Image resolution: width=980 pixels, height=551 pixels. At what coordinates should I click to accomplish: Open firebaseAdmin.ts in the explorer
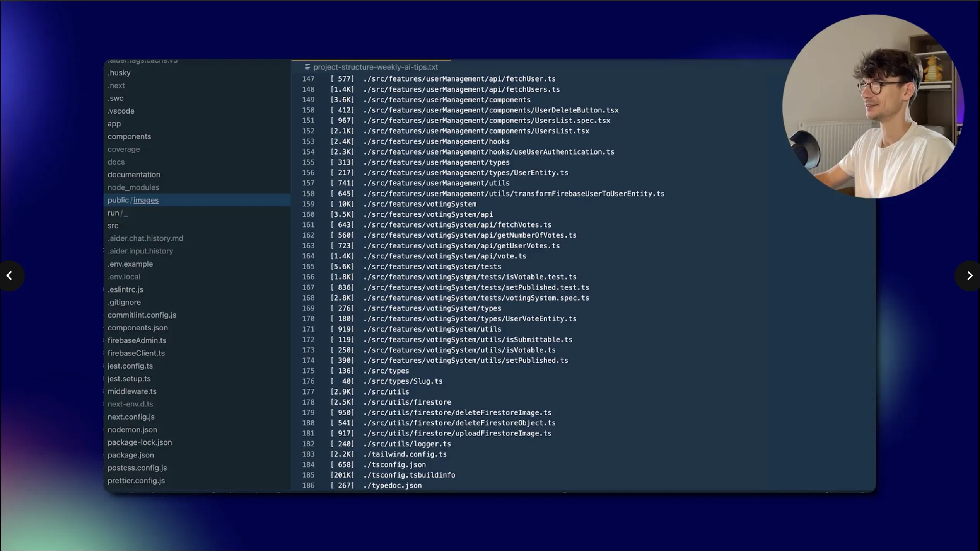coord(137,340)
